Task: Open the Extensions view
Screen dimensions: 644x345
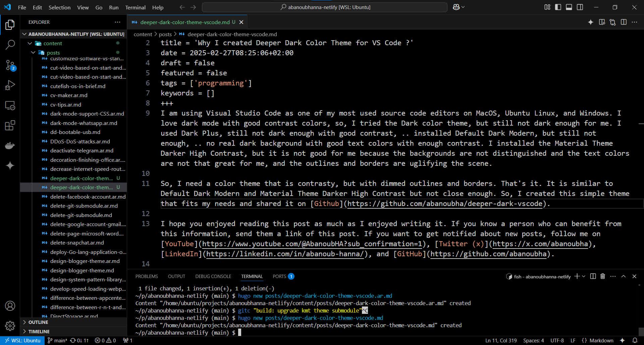Action: pyautogui.click(x=10, y=126)
